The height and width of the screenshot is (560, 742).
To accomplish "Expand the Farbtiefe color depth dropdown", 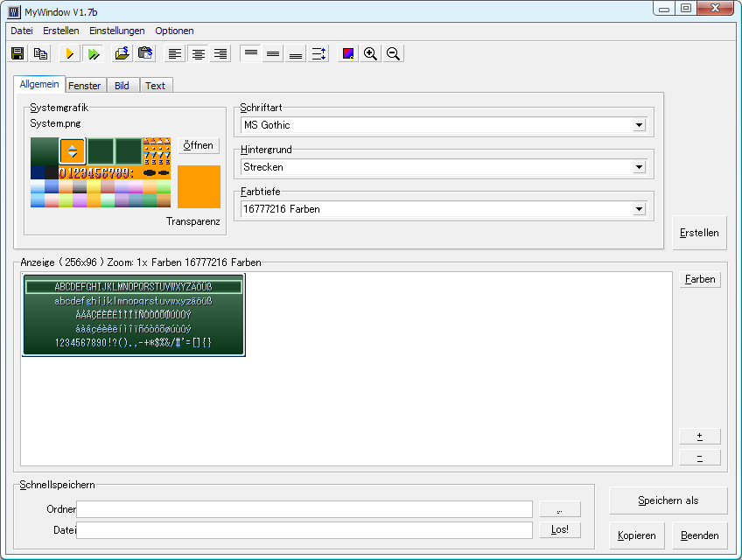I will (639, 209).
